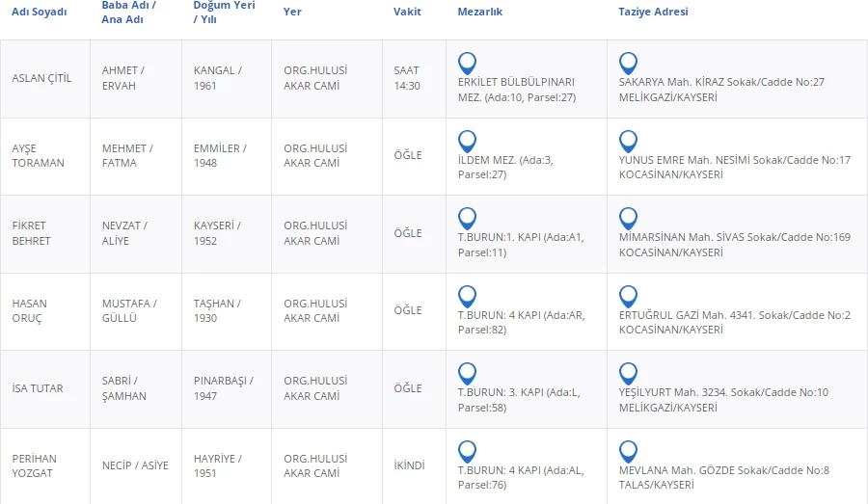
Task: Click map pin for T.Burun:1. Kapı cemetery
Action: [467, 218]
